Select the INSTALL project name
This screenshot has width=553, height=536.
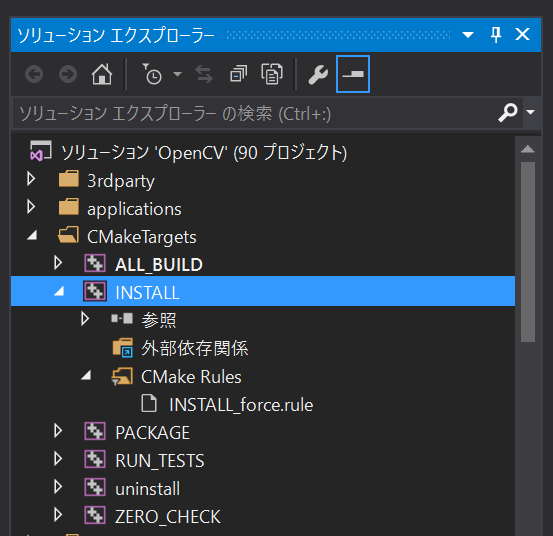click(x=147, y=293)
